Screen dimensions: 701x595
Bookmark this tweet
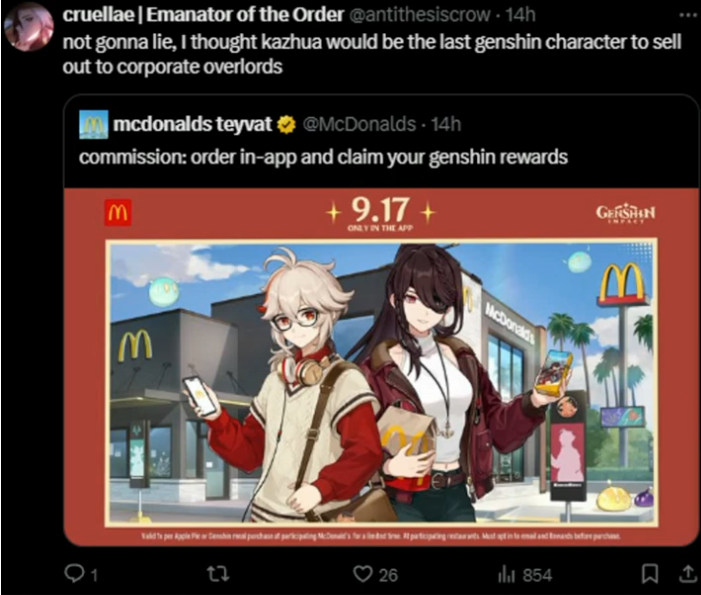tap(650, 574)
